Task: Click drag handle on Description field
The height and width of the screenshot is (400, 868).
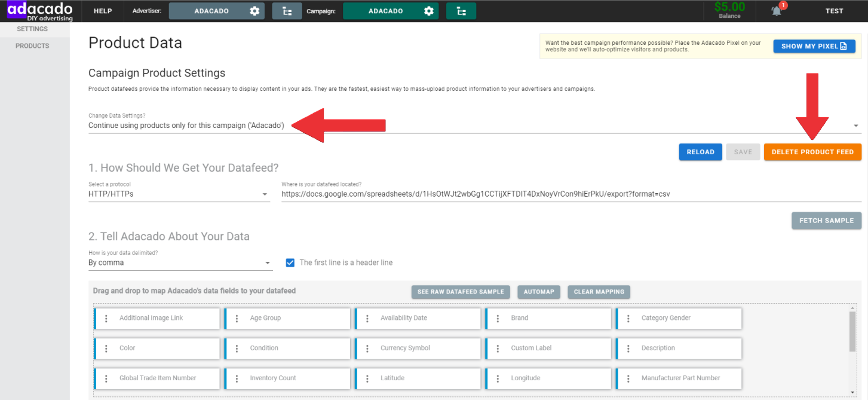Action: 628,348
